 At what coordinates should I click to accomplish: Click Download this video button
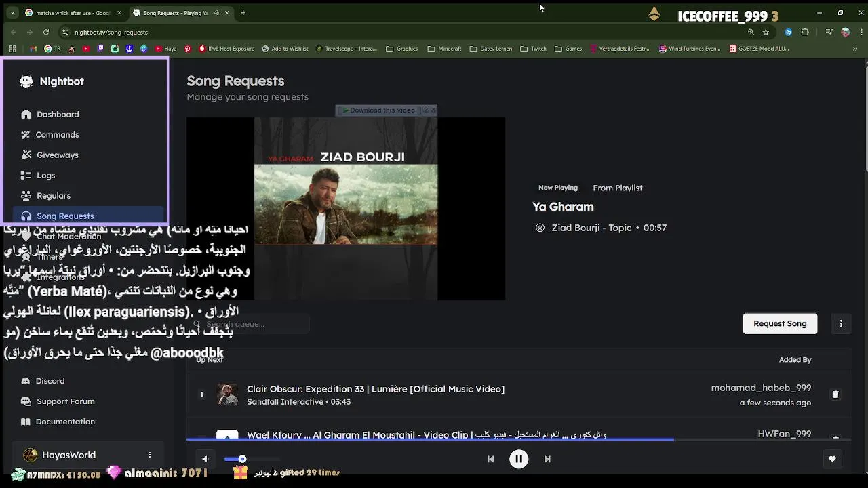378,110
